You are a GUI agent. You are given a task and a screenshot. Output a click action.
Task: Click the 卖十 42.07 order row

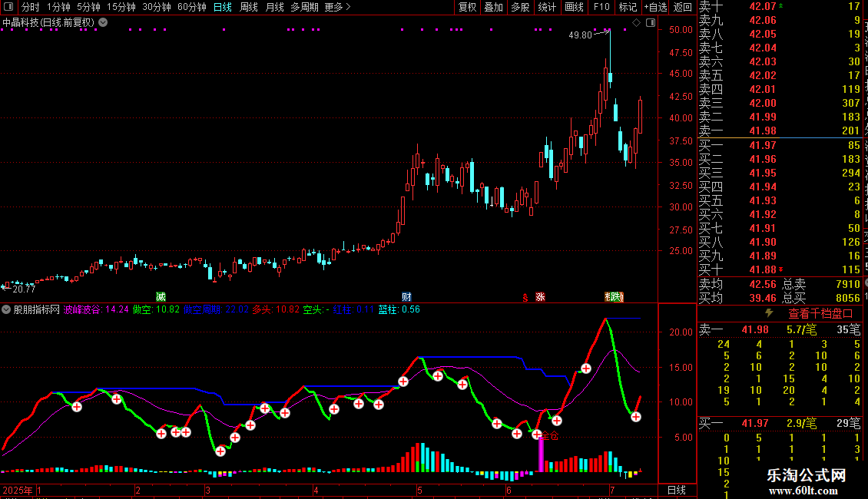coord(780,6)
